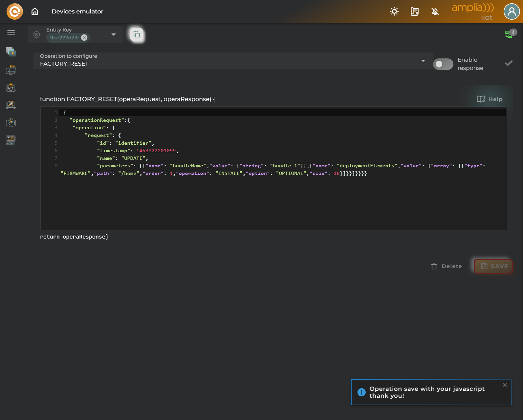Open the monitor with gear sidebar icon
The width and height of the screenshot is (523, 420).
pyautogui.click(x=11, y=123)
